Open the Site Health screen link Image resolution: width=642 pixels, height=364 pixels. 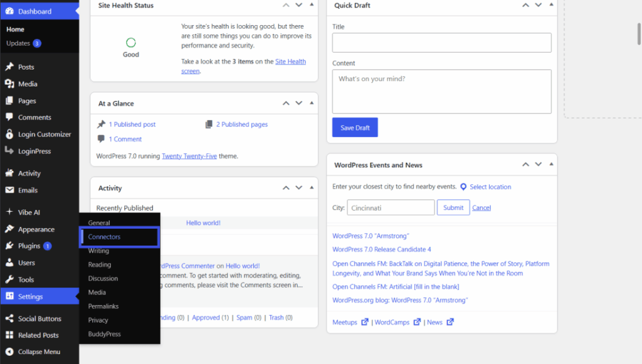[x=290, y=62]
